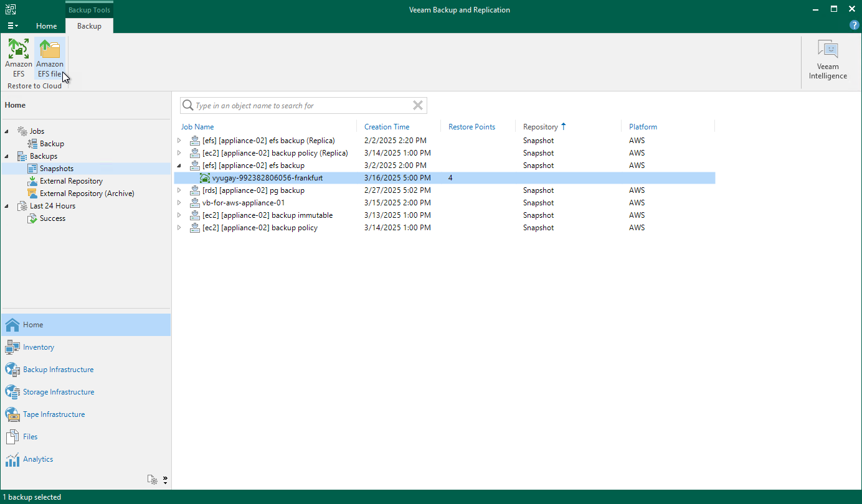
Task: Select External Repository tree node
Action: pyautogui.click(x=71, y=181)
